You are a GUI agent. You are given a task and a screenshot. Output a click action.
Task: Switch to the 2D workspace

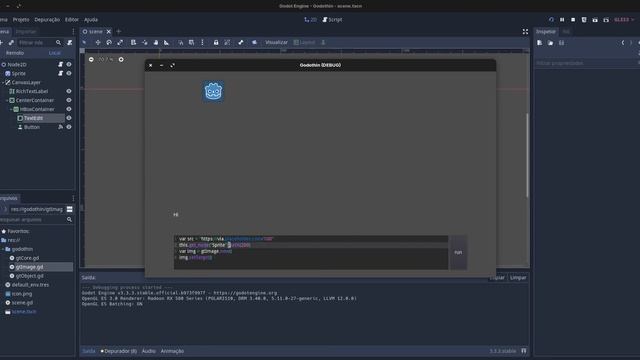click(x=310, y=20)
